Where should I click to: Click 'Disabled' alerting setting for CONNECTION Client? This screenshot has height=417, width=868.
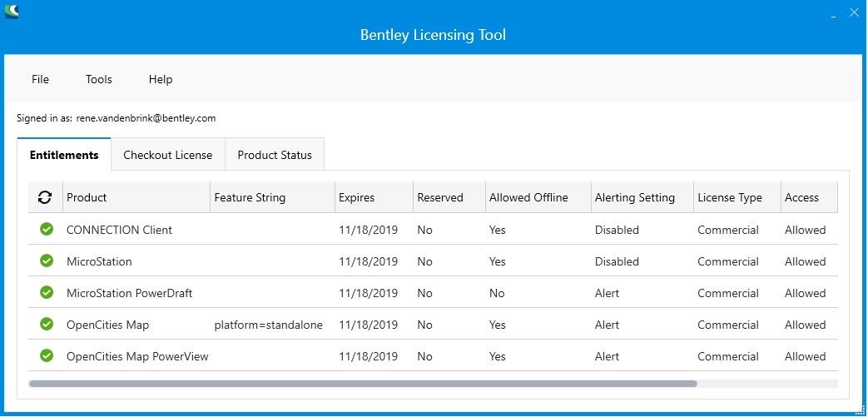617,230
